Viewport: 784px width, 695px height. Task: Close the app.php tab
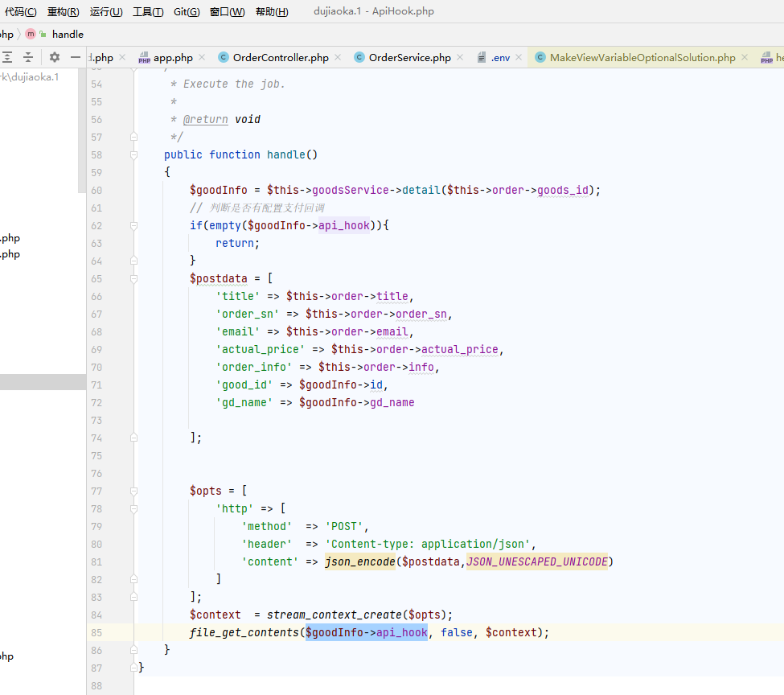(x=202, y=58)
